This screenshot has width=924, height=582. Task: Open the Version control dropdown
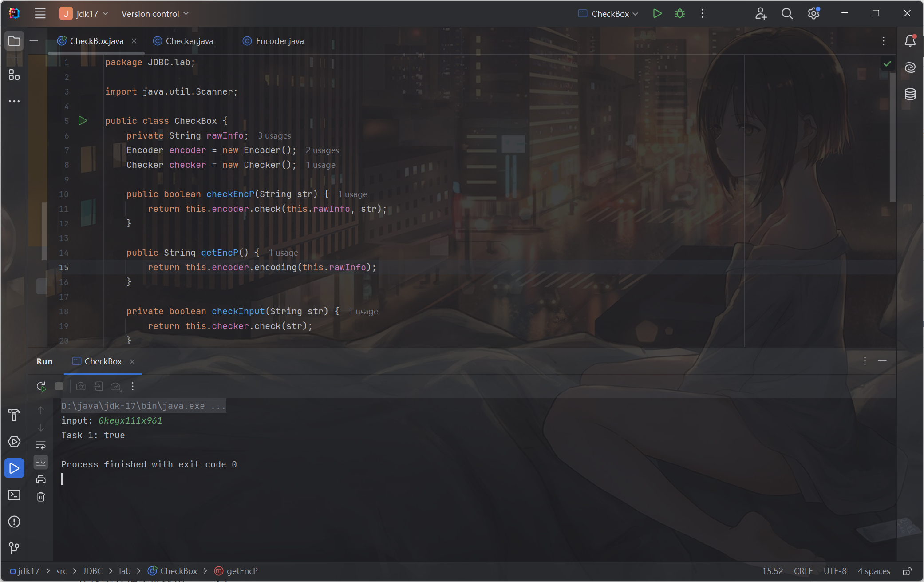[x=155, y=14]
